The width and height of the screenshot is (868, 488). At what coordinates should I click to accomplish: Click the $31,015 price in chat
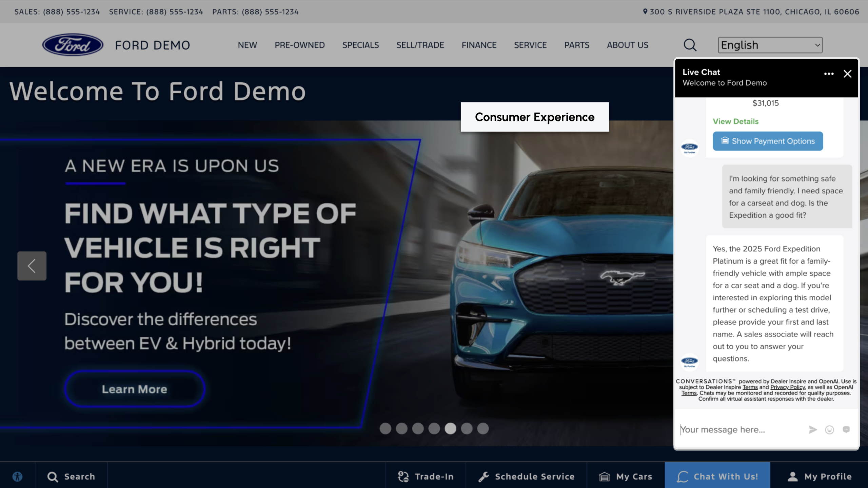765,103
